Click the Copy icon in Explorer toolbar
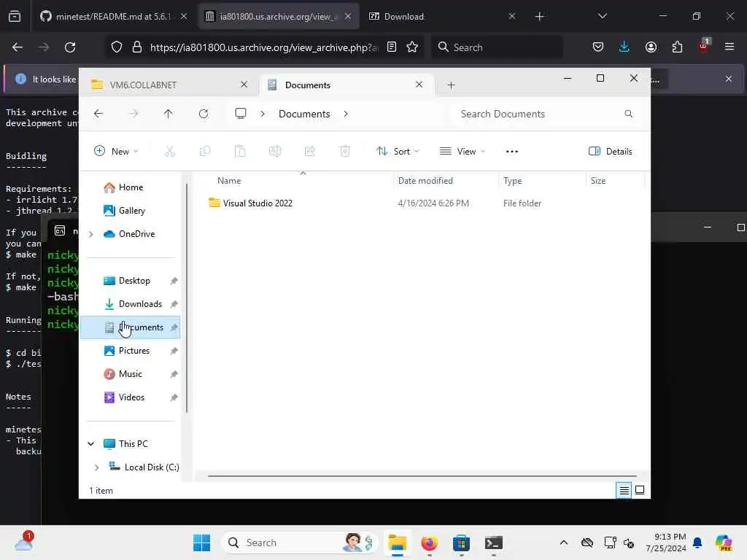 pos(205,152)
